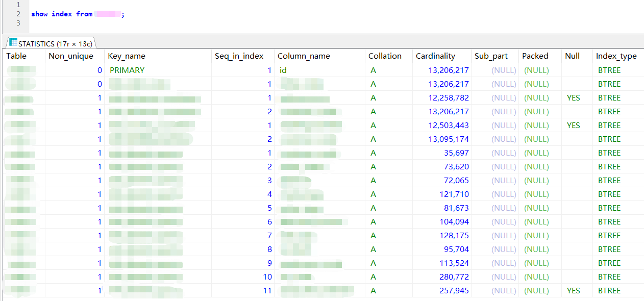The height and width of the screenshot is (301, 644).
Task: Select the PRIMARY cell in Key_name column
Action: tap(127, 70)
